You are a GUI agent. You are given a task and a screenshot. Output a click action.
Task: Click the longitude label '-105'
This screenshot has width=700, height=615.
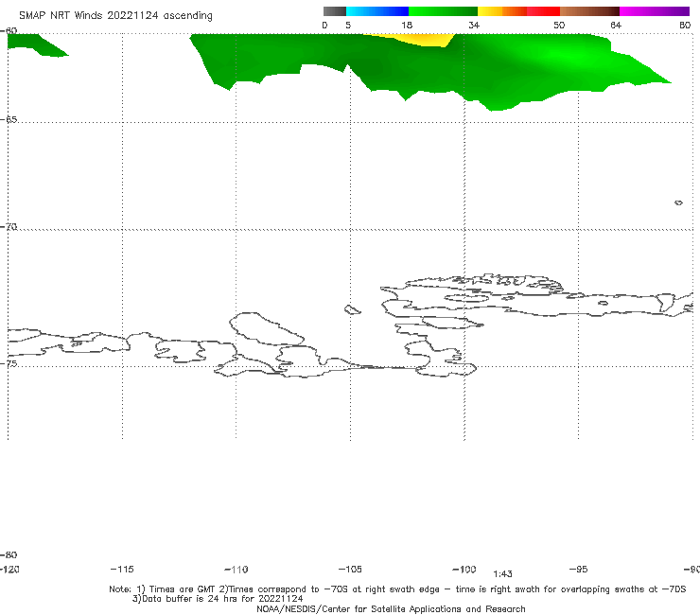click(350, 569)
